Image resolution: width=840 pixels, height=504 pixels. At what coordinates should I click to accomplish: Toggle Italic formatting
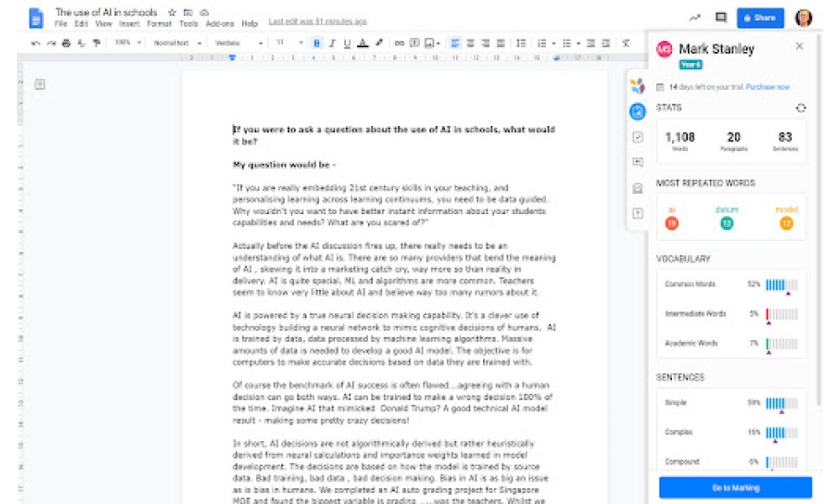[x=332, y=43]
